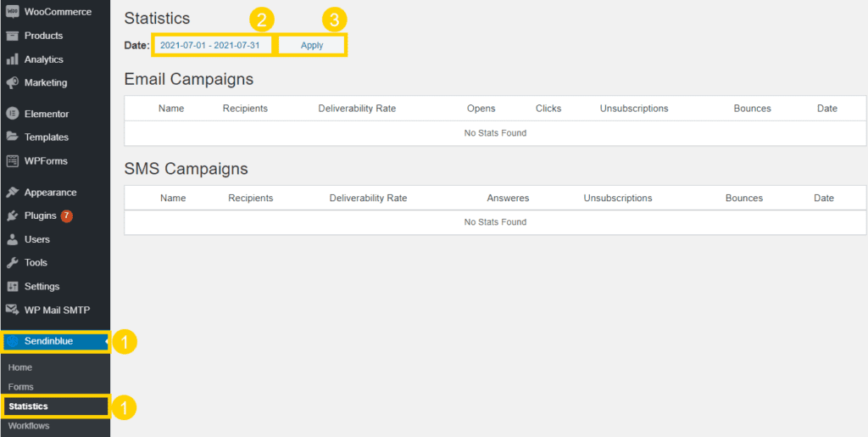
Task: Click Email Campaigns Deliverability Rate header
Action: [x=357, y=109]
